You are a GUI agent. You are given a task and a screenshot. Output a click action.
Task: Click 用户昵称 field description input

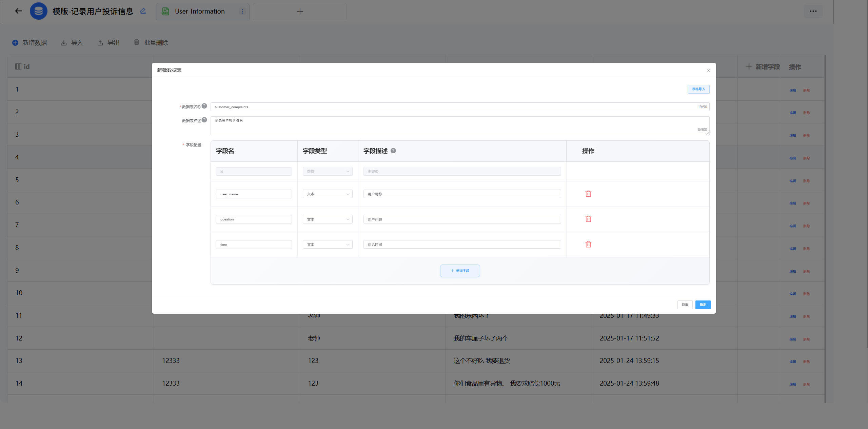coord(462,194)
